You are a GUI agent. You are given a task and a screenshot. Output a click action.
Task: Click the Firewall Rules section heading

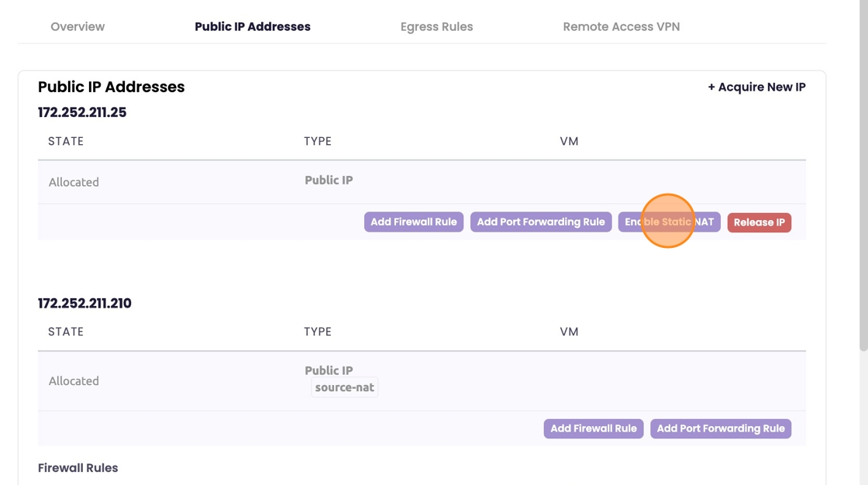(x=77, y=468)
